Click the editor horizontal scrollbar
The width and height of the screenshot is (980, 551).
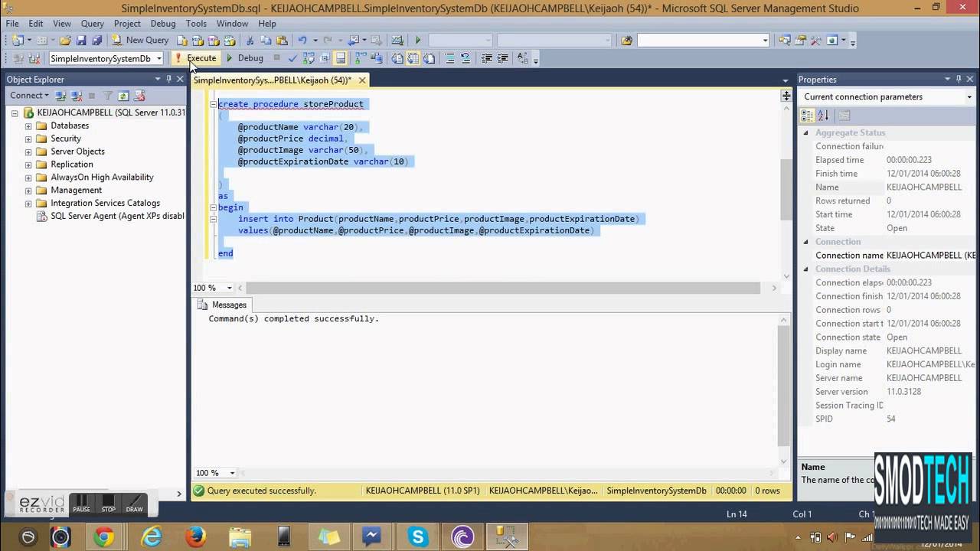[x=503, y=288]
